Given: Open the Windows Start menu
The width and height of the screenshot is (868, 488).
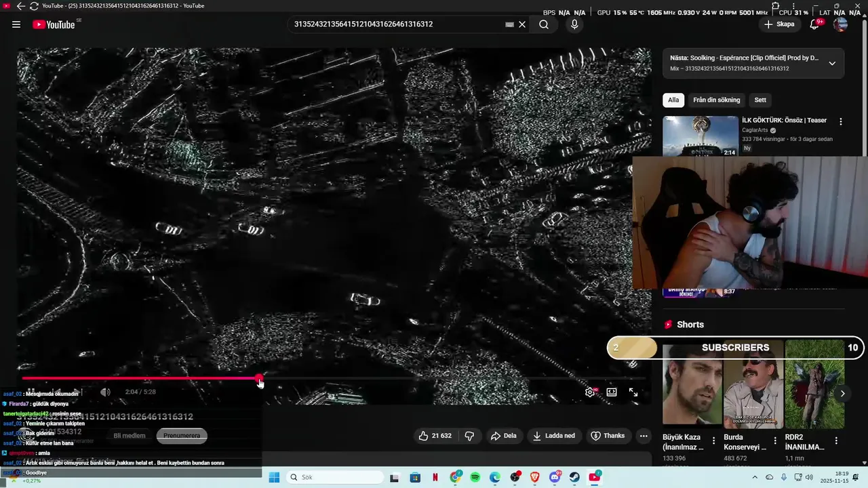Looking at the screenshot, I should pyautogui.click(x=274, y=477).
